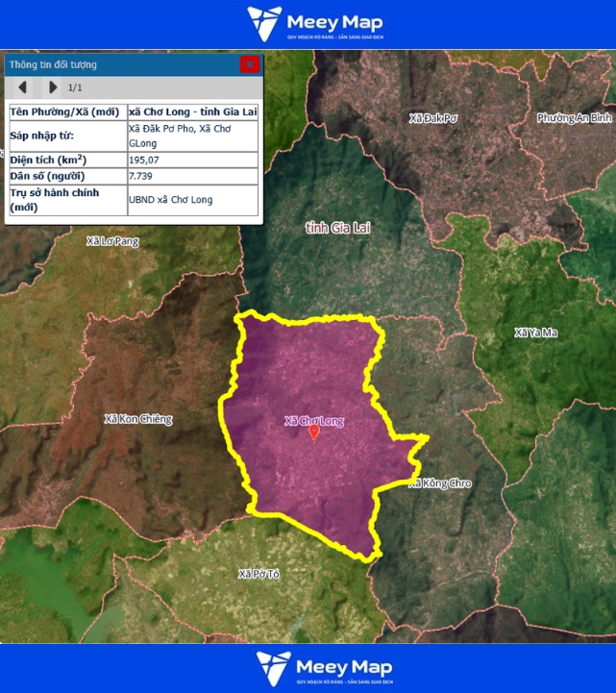Click the Xã Kông Chro map label
The image size is (616, 693).
click(441, 483)
